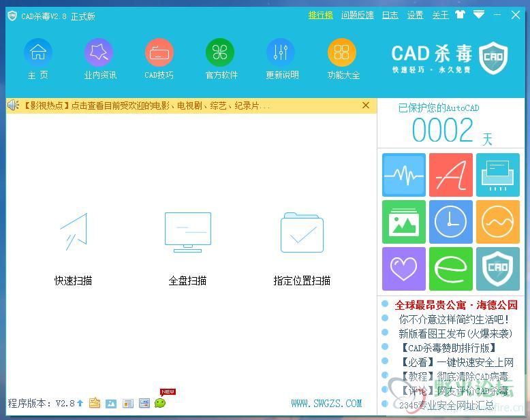Open the WWW.SWGZS.COM website link

pyautogui.click(x=326, y=403)
